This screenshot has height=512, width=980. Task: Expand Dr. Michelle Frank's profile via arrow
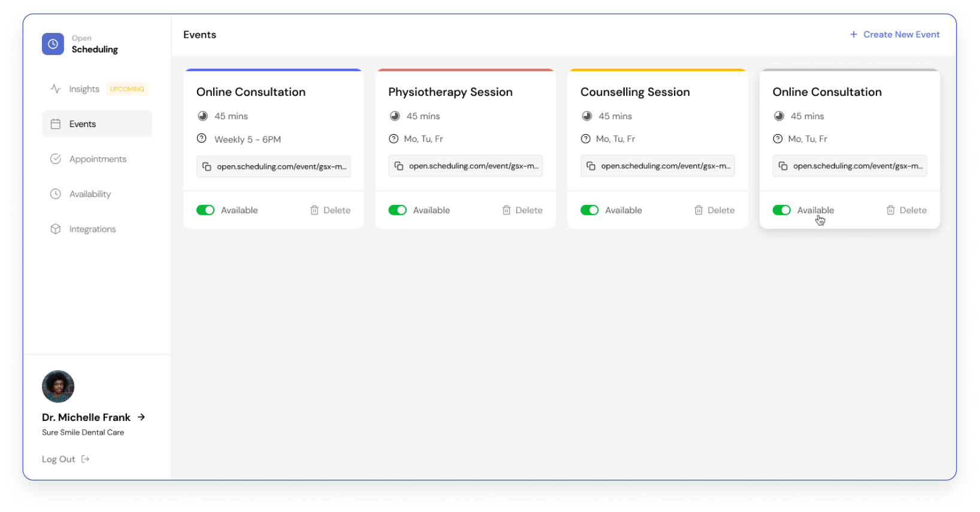pyautogui.click(x=141, y=417)
